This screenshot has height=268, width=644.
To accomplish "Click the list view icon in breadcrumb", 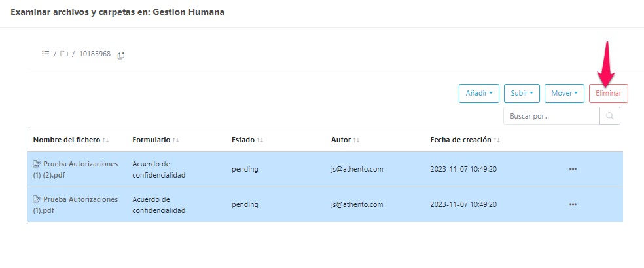I will click(x=46, y=54).
